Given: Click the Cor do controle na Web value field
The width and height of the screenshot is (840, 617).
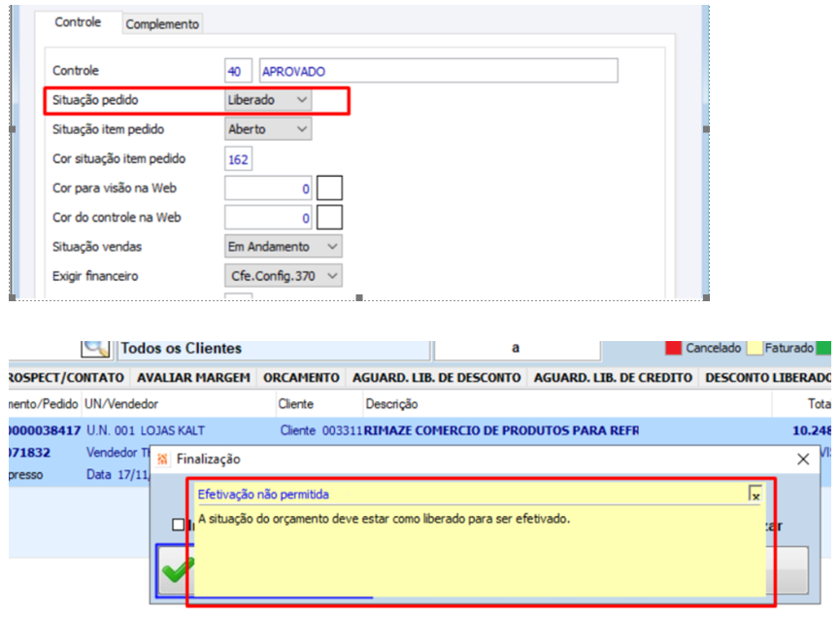Looking at the screenshot, I should tap(268, 218).
